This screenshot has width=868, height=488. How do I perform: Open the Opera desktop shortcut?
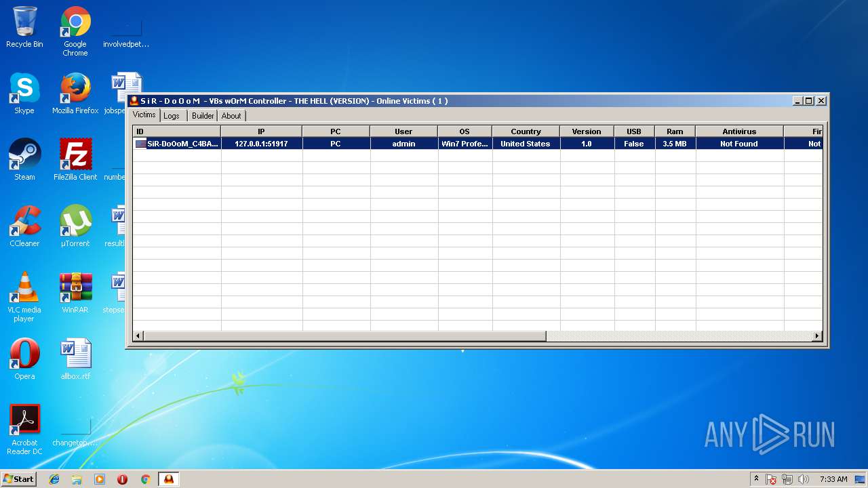(24, 359)
